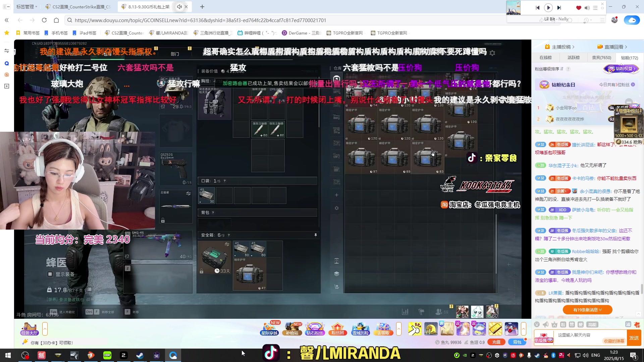Click the 高能 chat option

[592, 324]
